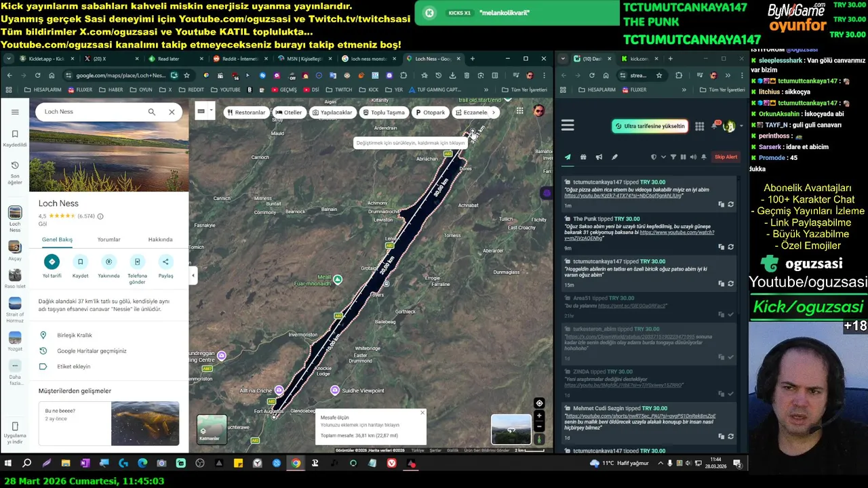Screen dimensions: 868x488
Task: Open Daha fazla in Maps sidebar
Action: (x=15, y=371)
